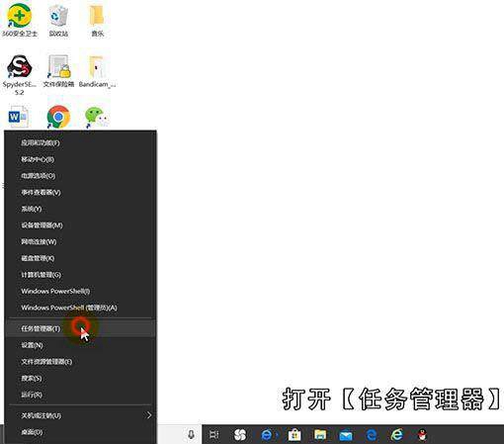Launch the Google Chrome desktop shortcut

pyautogui.click(x=58, y=117)
